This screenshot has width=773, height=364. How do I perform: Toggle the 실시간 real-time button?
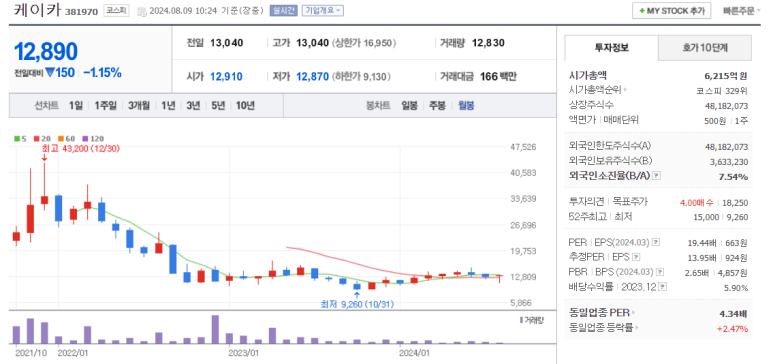(283, 11)
